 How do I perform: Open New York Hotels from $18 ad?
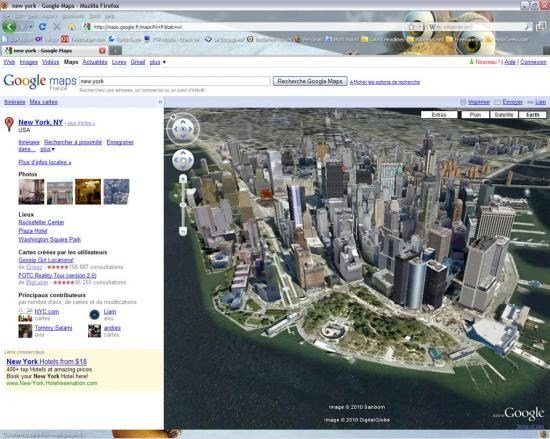[47, 362]
